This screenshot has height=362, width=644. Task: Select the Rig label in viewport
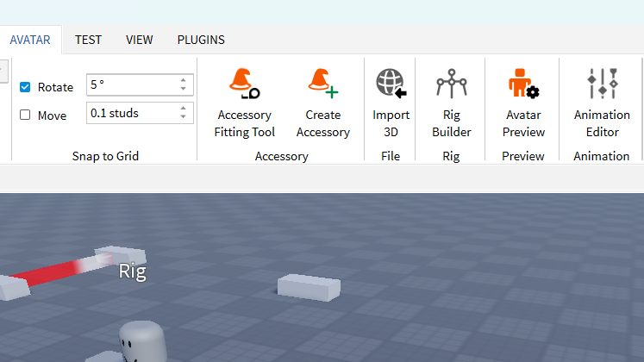pyautogui.click(x=132, y=271)
